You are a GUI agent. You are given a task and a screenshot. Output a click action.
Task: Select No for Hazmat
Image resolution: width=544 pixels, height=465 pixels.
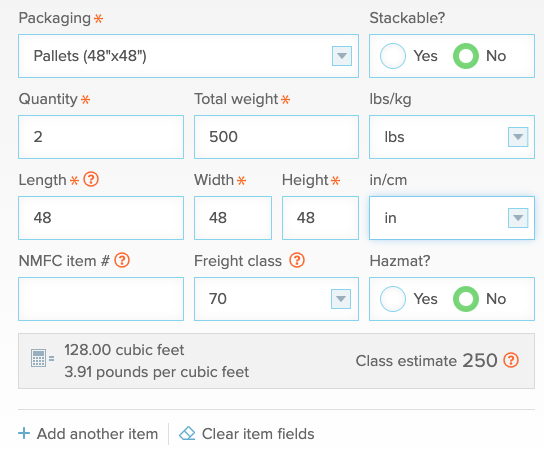point(466,299)
